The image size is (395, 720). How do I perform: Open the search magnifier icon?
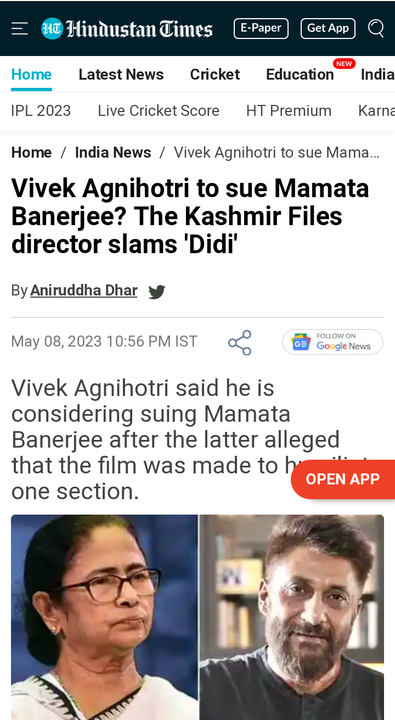(376, 28)
